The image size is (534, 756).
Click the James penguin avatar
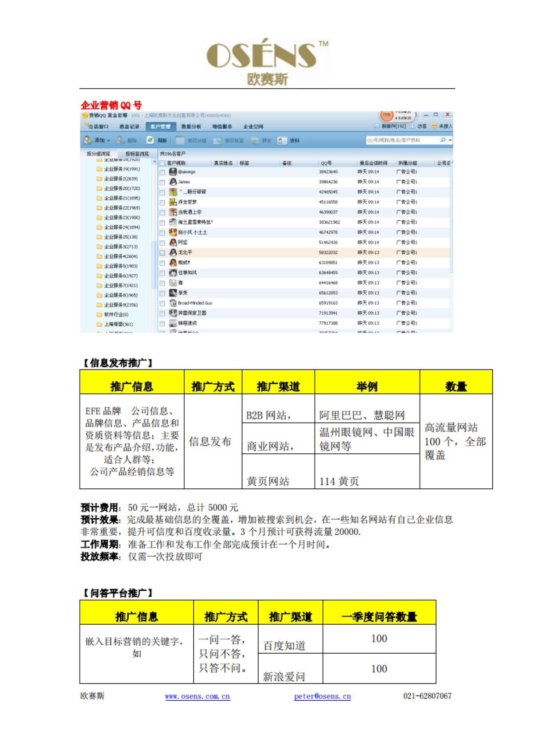coord(173,182)
